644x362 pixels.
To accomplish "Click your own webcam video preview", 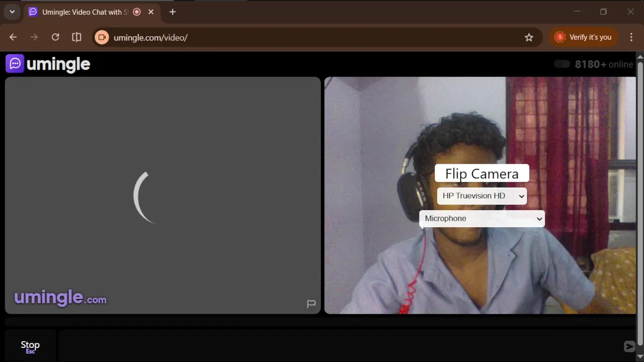I will (x=480, y=195).
